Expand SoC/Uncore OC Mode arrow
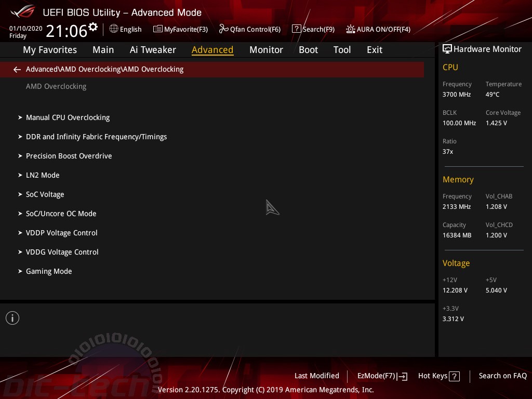Image resolution: width=532 pixels, height=399 pixels. coord(20,214)
